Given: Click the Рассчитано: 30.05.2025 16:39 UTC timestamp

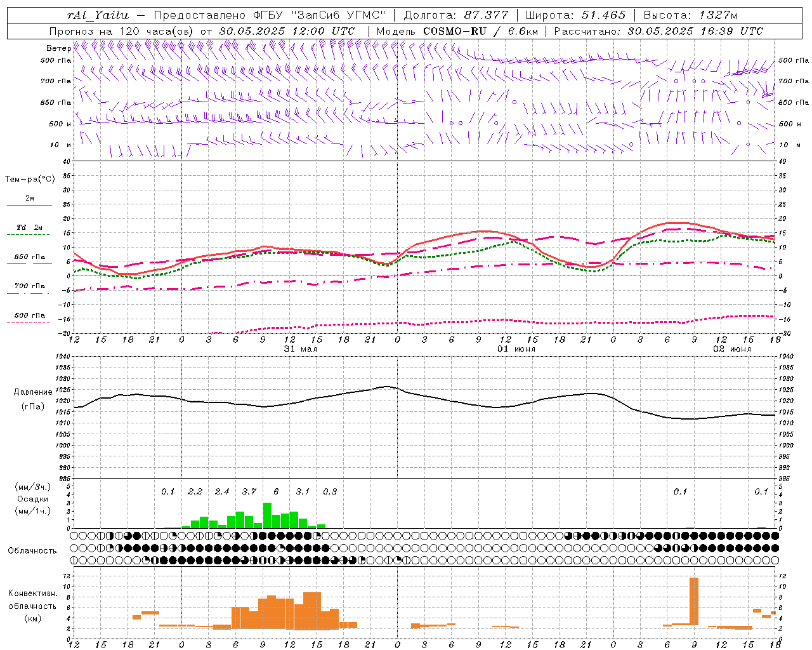Looking at the screenshot, I should pos(658,31).
